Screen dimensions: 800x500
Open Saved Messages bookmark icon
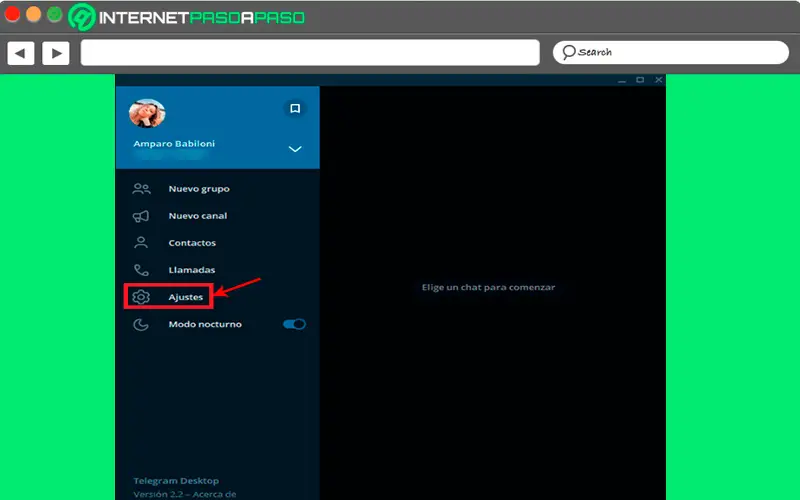click(295, 108)
